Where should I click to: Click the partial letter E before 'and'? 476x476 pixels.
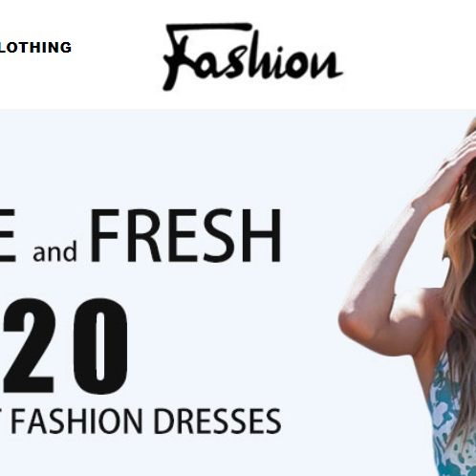8,236
